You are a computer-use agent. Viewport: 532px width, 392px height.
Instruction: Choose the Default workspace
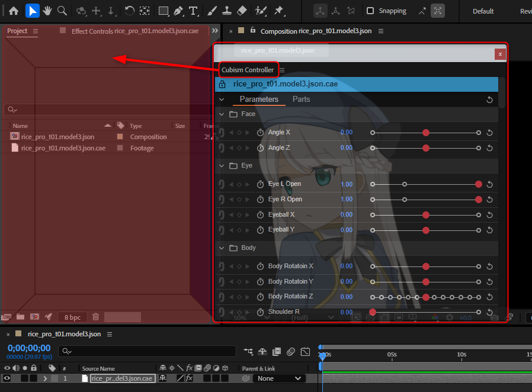pos(483,11)
